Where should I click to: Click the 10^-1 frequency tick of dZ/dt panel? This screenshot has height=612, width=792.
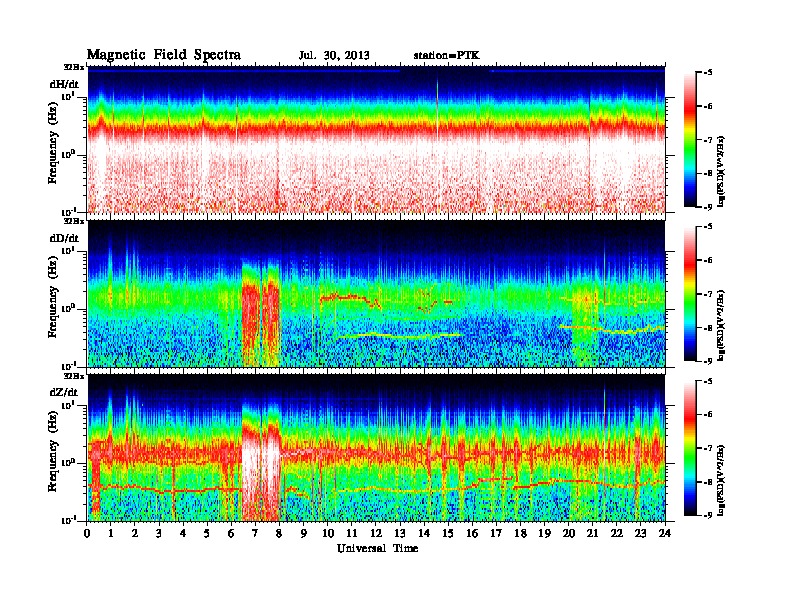point(68,520)
